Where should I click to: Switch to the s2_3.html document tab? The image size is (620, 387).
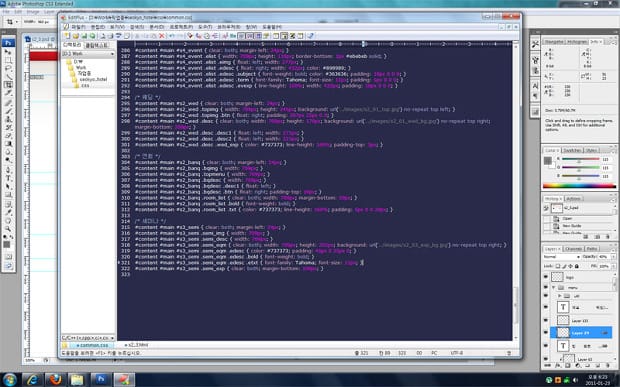[x=137, y=345]
